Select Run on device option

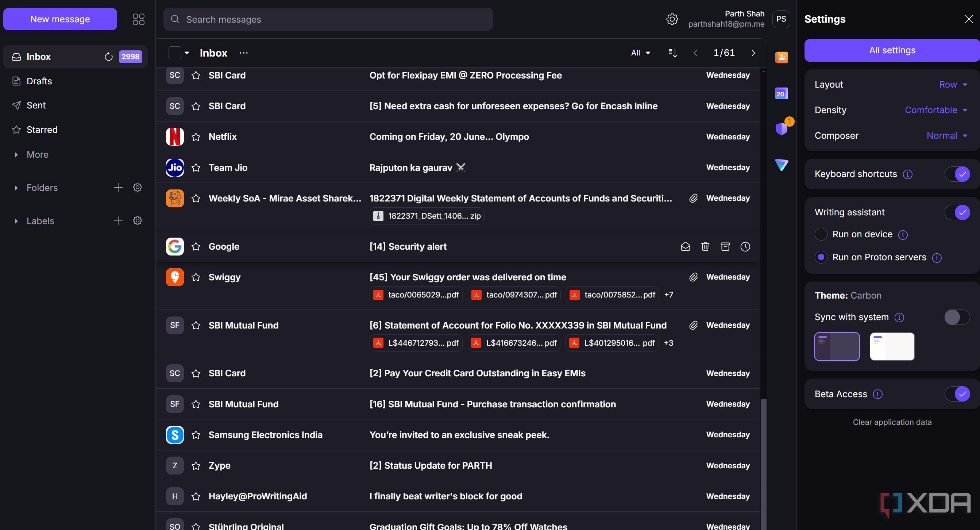tap(821, 234)
